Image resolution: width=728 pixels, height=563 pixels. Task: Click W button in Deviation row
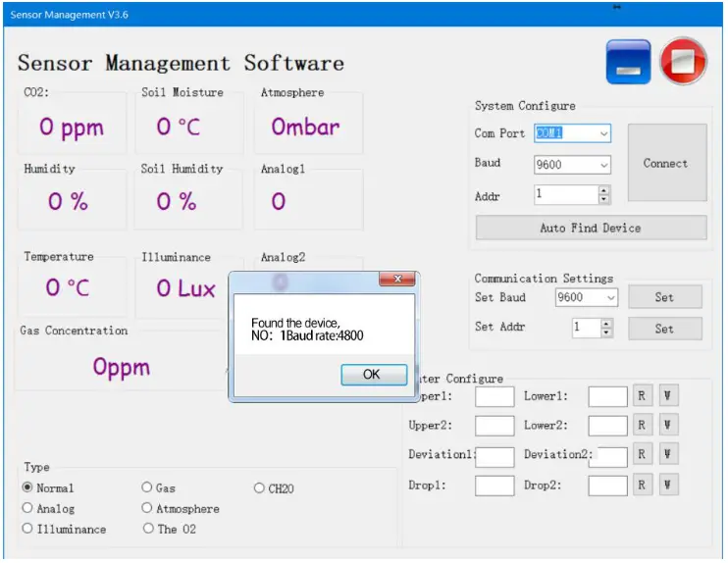tap(668, 454)
